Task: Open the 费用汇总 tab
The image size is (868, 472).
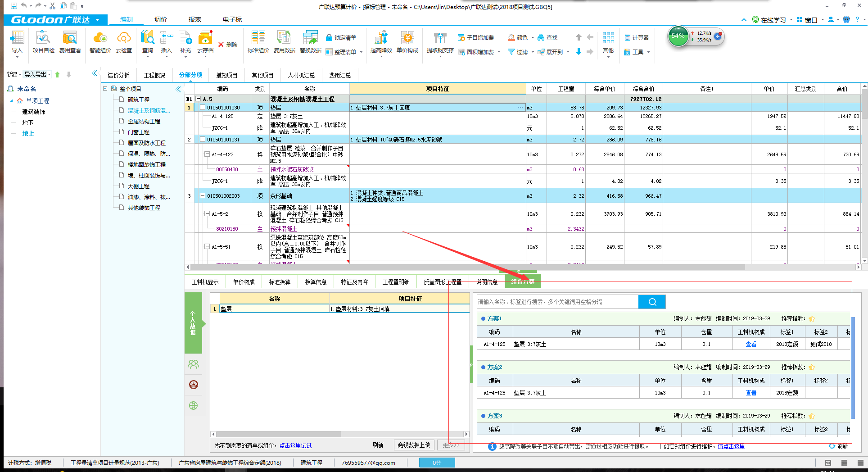Action: [x=339, y=75]
